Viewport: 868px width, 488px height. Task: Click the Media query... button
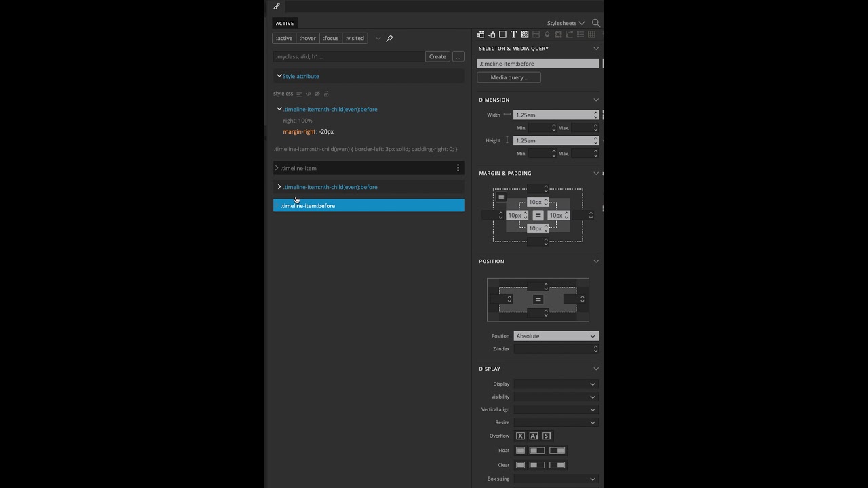point(509,77)
